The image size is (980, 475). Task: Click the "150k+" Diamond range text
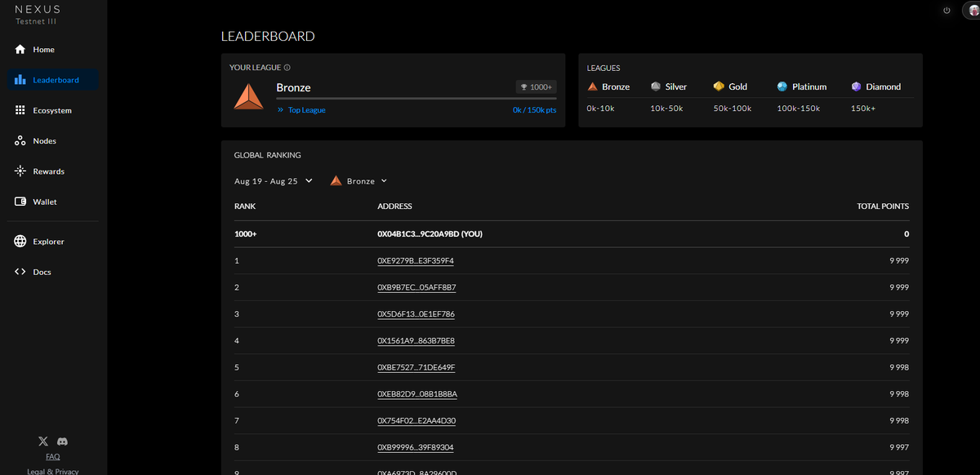[x=863, y=109]
